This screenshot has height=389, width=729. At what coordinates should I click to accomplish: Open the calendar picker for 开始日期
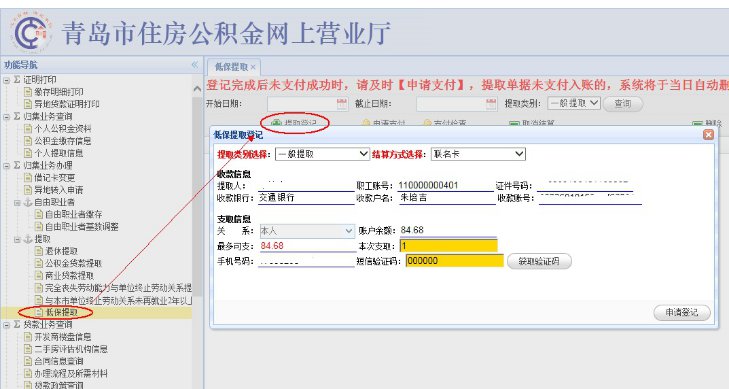(x=342, y=104)
